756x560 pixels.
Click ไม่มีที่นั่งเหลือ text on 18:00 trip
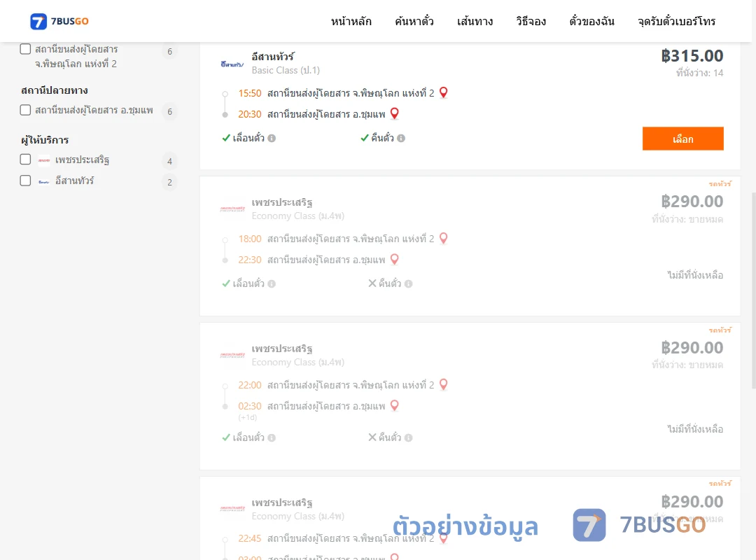(695, 275)
